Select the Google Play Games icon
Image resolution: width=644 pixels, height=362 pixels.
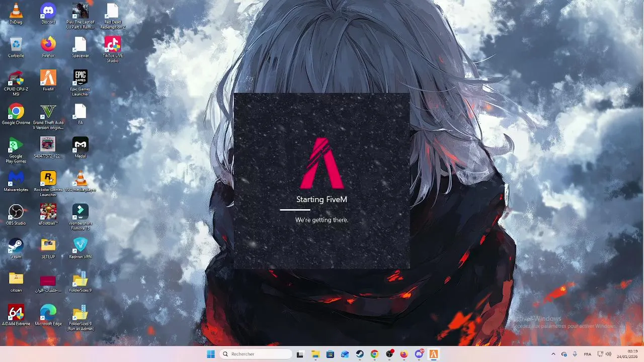pos(16,150)
